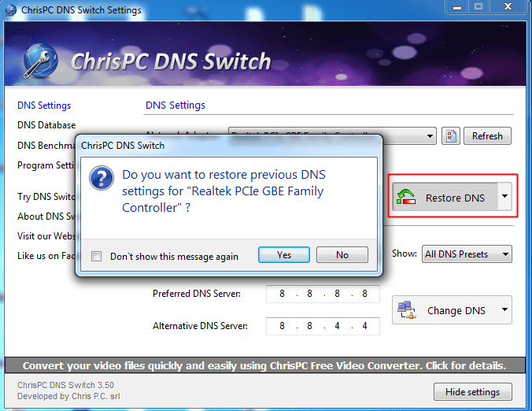Click the Free Video Converter banner
Screen dimensions: 532x411
(x=264, y=366)
